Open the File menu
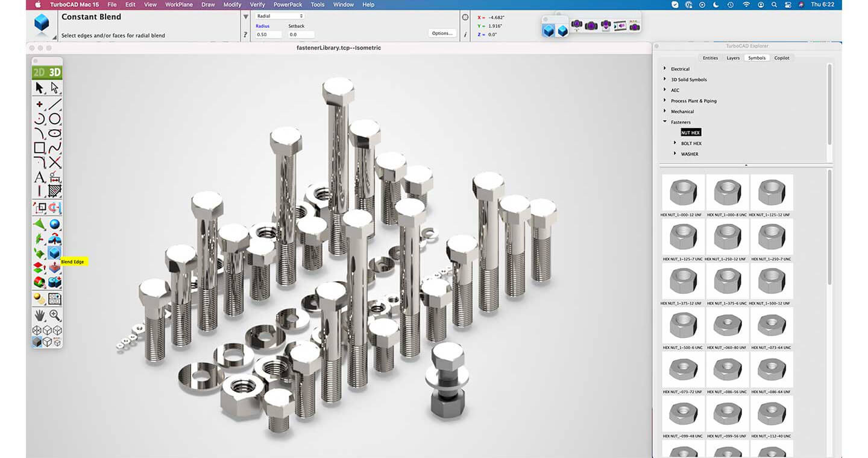Screen dimensions: 868x458 [x=112, y=4]
